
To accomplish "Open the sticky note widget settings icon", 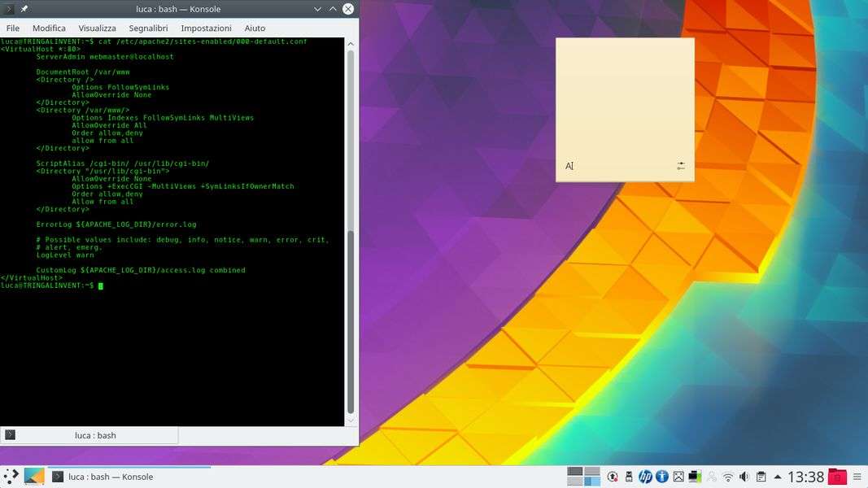I will coord(681,166).
